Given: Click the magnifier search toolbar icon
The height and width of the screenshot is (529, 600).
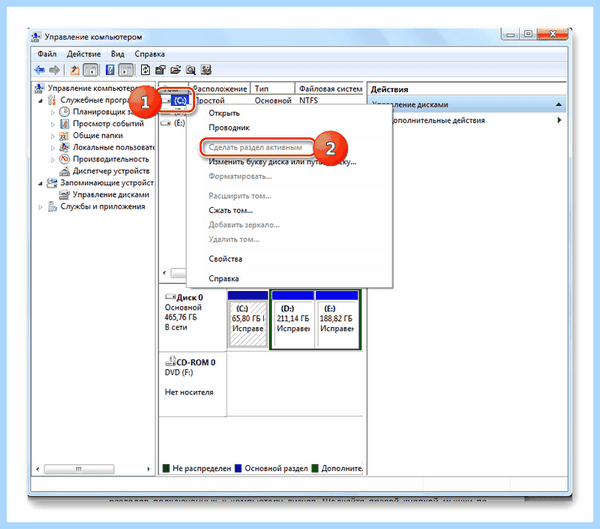Looking at the screenshot, I should pos(191,70).
